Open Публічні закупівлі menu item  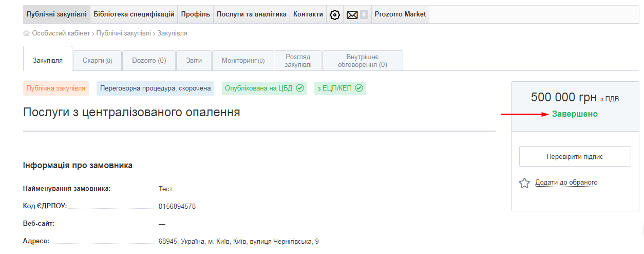coord(56,14)
